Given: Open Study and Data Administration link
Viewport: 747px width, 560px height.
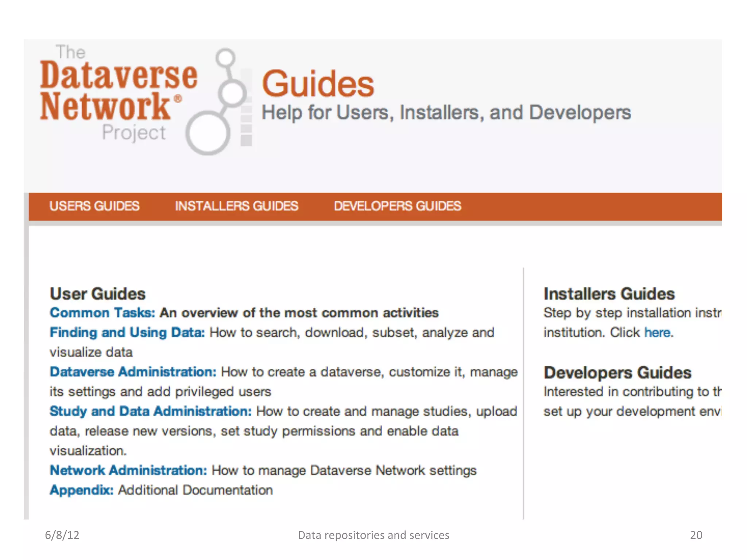Looking at the screenshot, I should 151,411.
